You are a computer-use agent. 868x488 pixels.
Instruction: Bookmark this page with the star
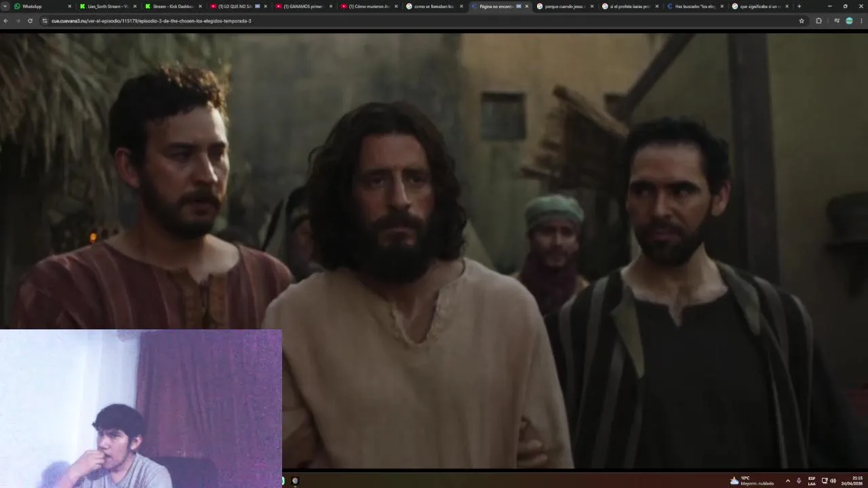pyautogui.click(x=802, y=21)
